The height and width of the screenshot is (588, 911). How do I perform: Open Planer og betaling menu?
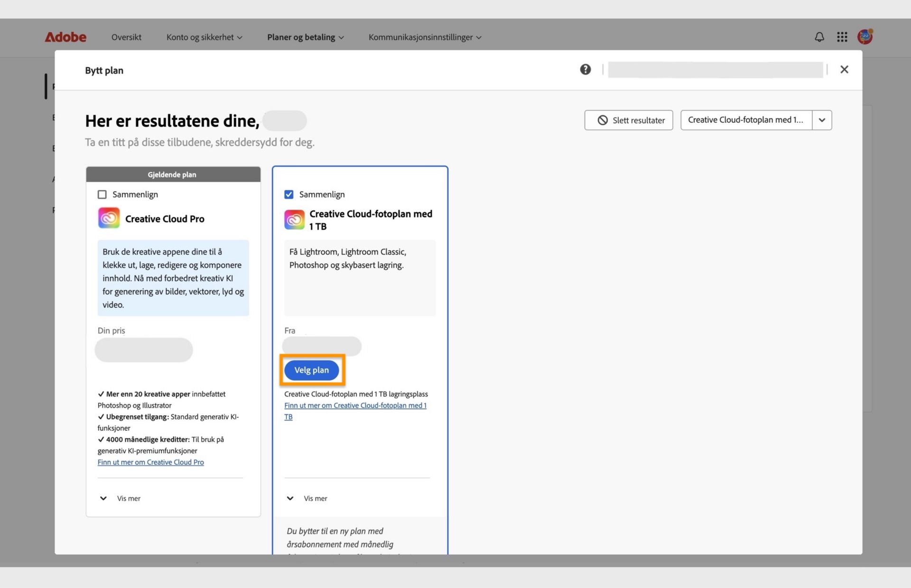pyautogui.click(x=305, y=37)
